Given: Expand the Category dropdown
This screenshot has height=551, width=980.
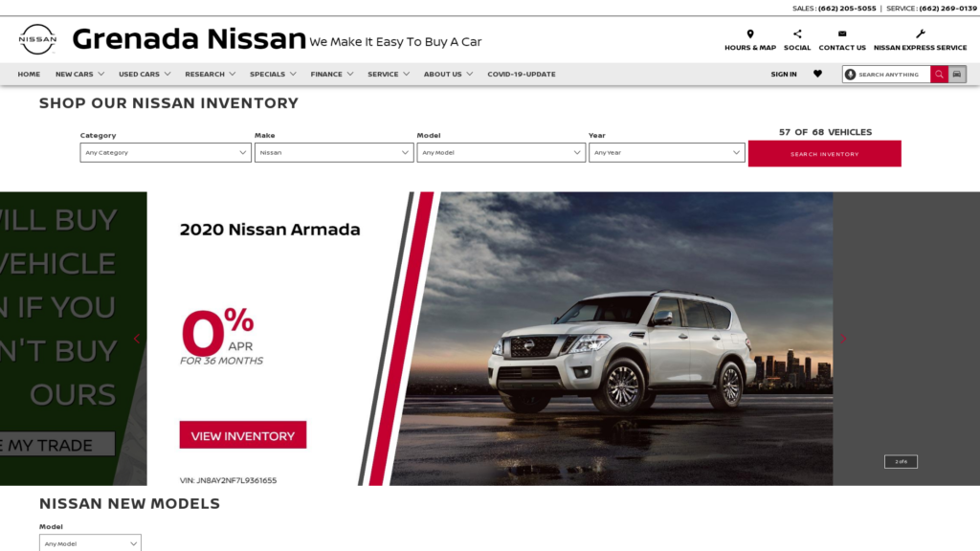Looking at the screenshot, I should [x=166, y=152].
